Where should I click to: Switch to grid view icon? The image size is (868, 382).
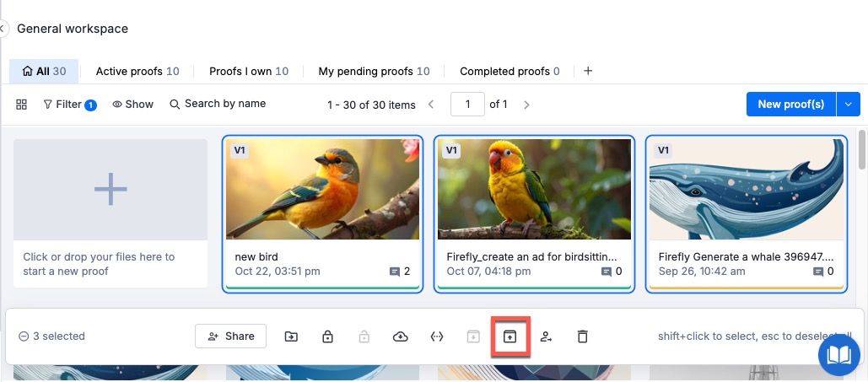[22, 105]
